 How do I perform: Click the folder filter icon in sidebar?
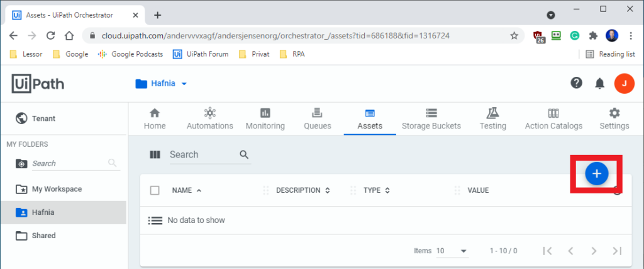(x=21, y=163)
